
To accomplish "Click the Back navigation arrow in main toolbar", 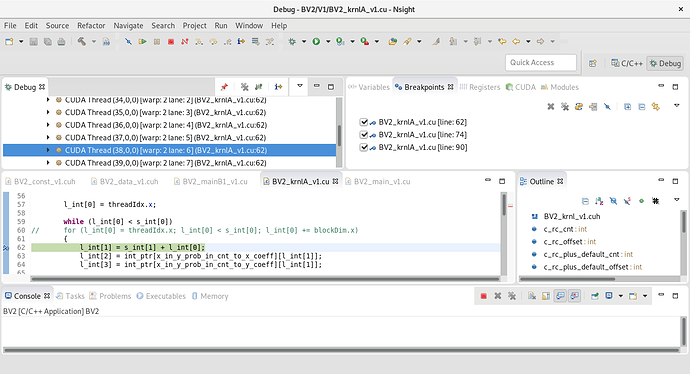I will tap(516, 41).
